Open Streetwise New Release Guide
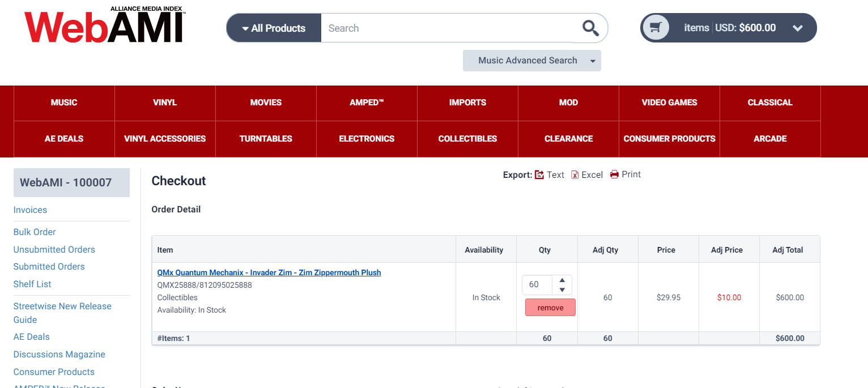 click(62, 313)
